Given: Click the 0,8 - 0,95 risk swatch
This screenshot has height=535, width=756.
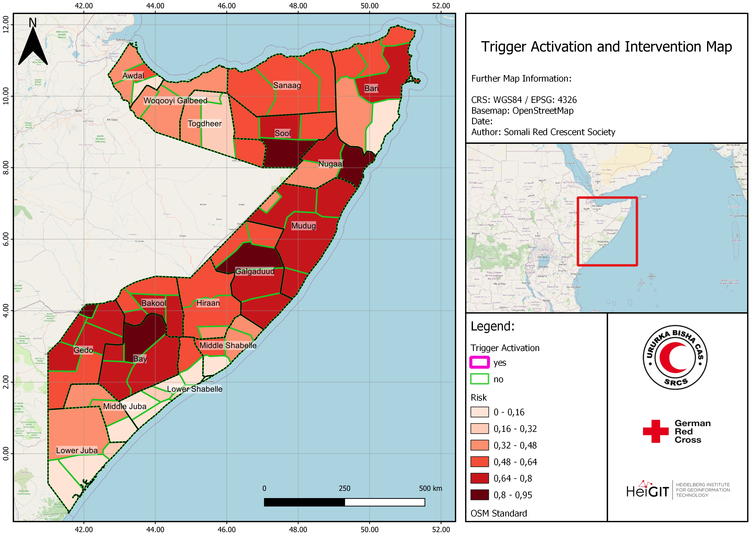Looking at the screenshot, I should click(x=479, y=495).
